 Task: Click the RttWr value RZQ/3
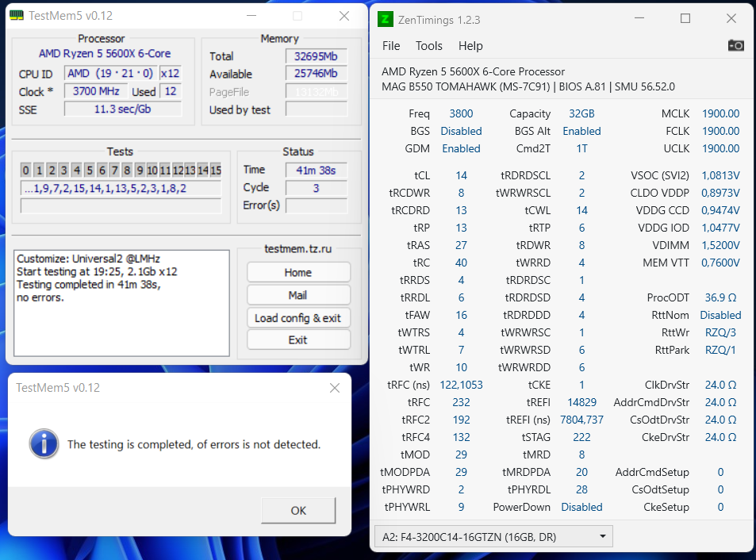pyautogui.click(x=720, y=332)
